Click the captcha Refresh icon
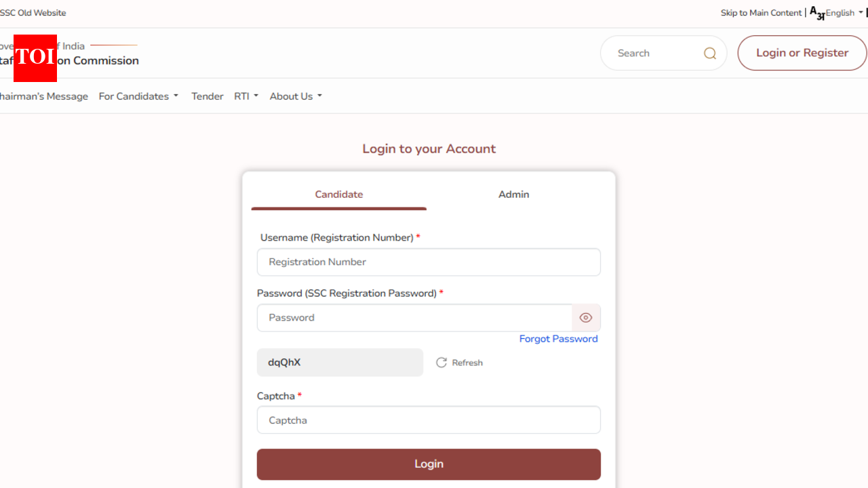 [x=441, y=363]
